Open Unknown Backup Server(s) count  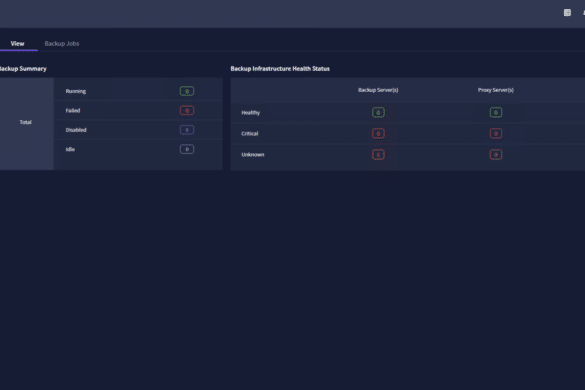point(378,155)
